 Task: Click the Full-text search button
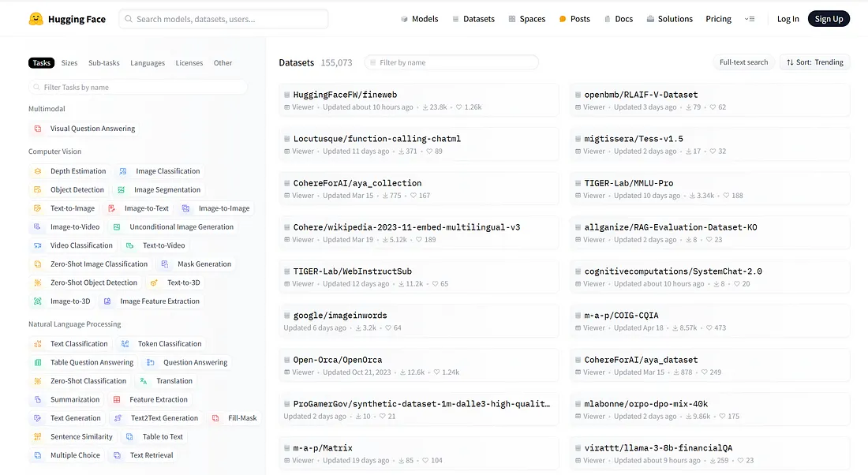tap(743, 62)
